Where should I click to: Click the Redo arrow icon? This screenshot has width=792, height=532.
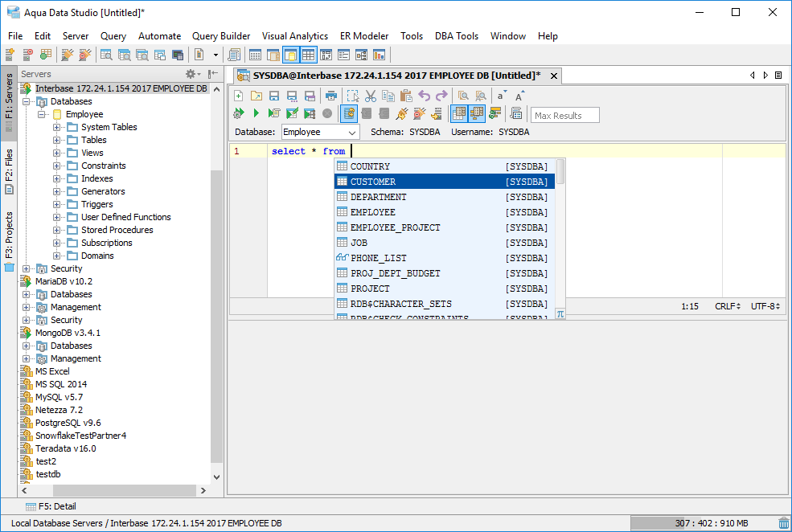441,96
